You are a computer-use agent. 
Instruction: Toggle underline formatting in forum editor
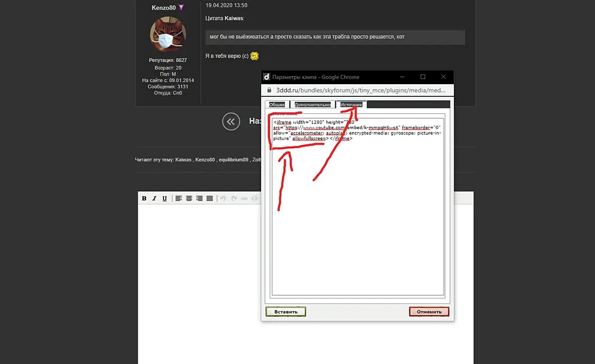pos(164,198)
